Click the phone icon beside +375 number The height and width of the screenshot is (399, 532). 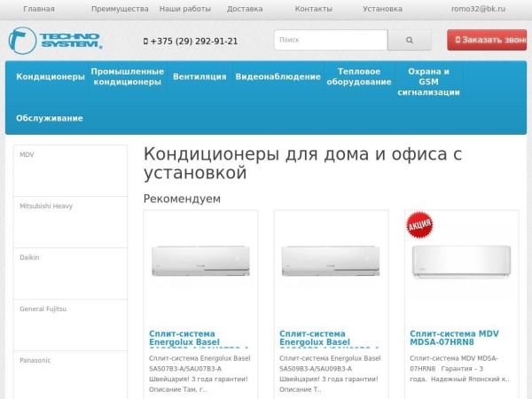coord(145,42)
